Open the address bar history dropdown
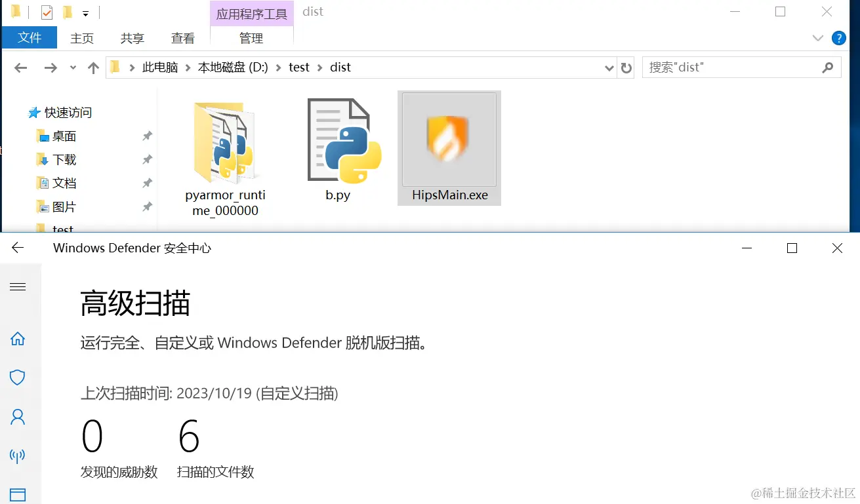860x504 pixels. 609,67
